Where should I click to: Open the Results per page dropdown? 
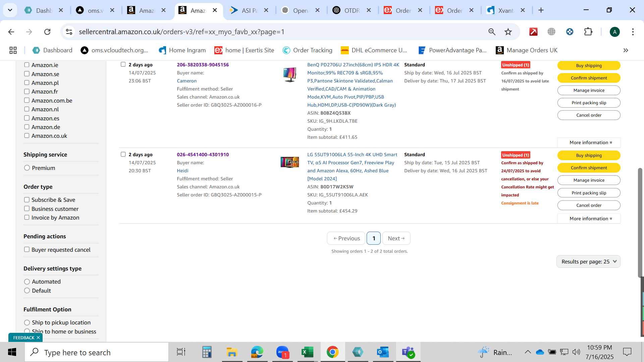[x=588, y=261]
